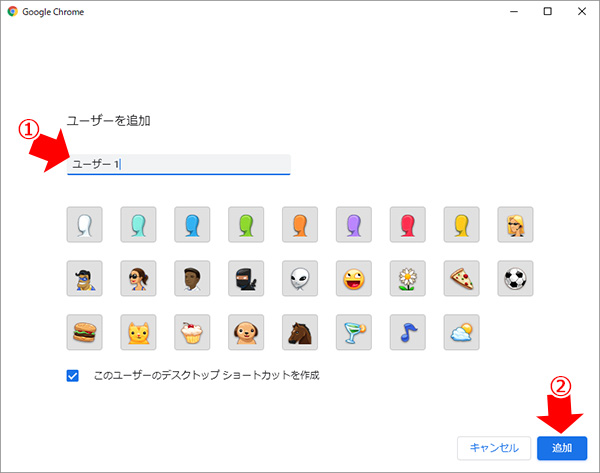Pick the laughing smiley face avatar
The height and width of the screenshot is (473, 600).
pyautogui.click(x=354, y=277)
